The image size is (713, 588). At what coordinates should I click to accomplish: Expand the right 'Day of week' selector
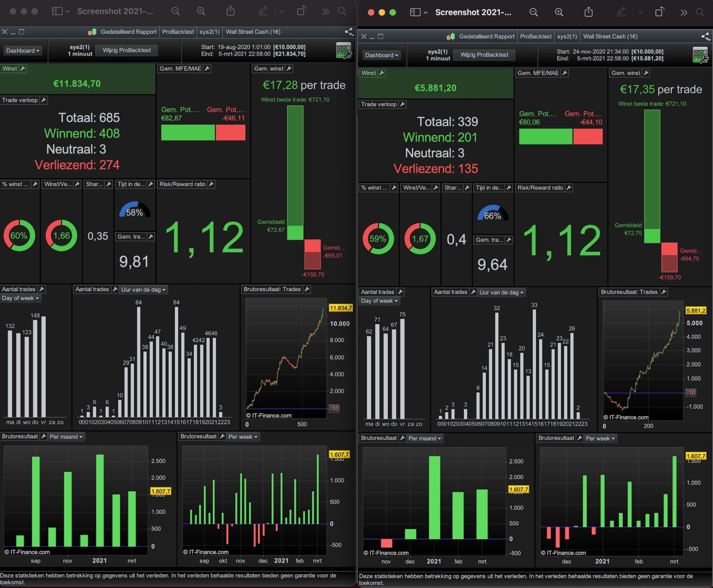point(379,301)
